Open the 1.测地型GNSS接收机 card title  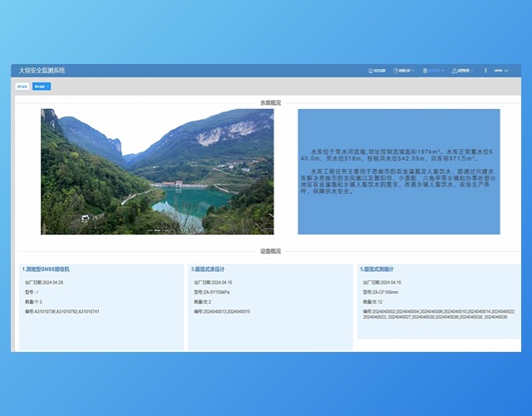(46, 270)
